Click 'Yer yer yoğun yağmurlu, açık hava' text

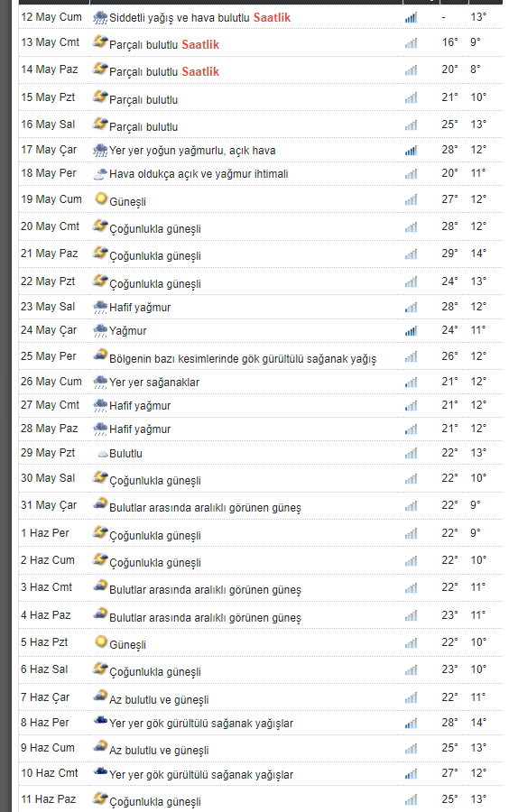(192, 151)
